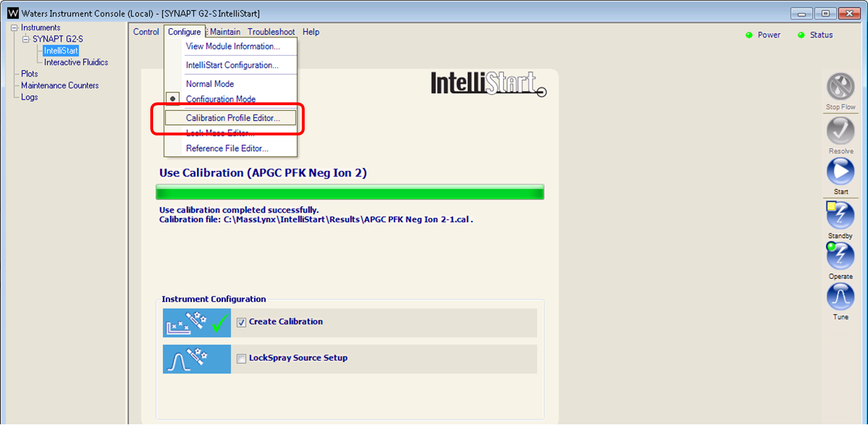
Task: Click the LockSpray Source Setup graphic icon
Action: coord(197,359)
